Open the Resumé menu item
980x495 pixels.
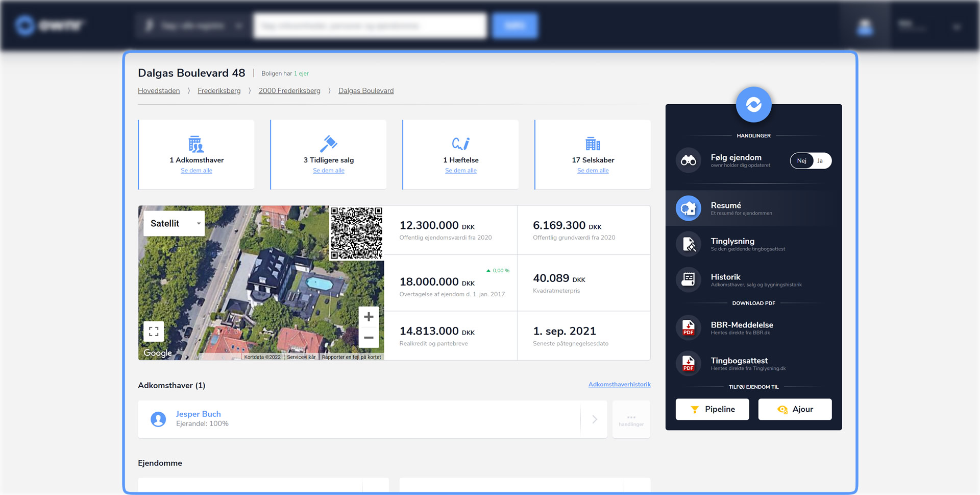[753, 208]
